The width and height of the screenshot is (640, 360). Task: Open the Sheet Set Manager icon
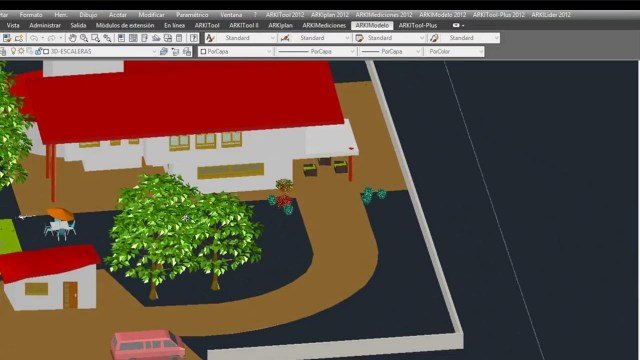click(156, 38)
